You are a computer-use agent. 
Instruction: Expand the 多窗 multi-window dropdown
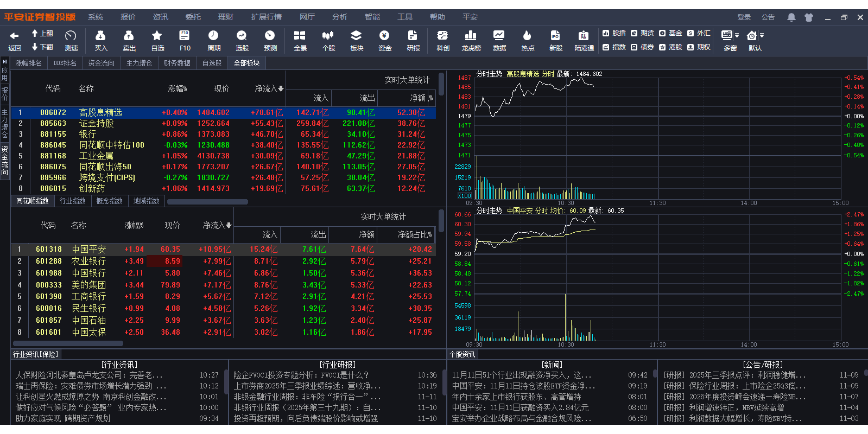pyautogui.click(x=737, y=36)
